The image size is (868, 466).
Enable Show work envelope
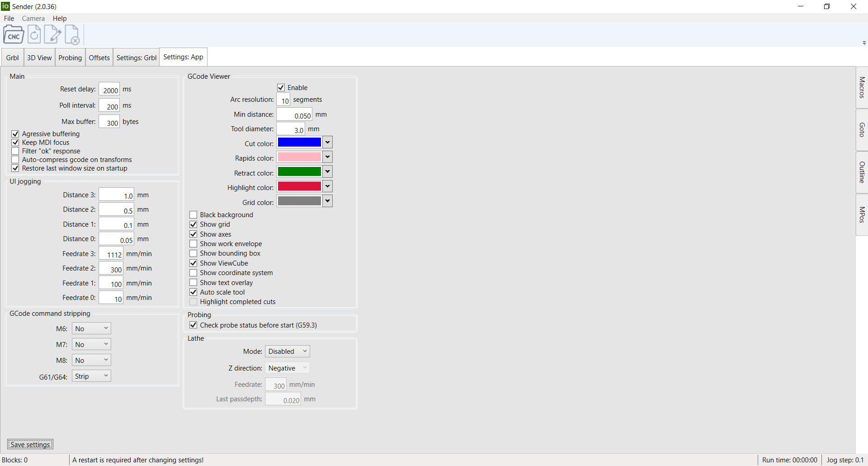pos(193,244)
